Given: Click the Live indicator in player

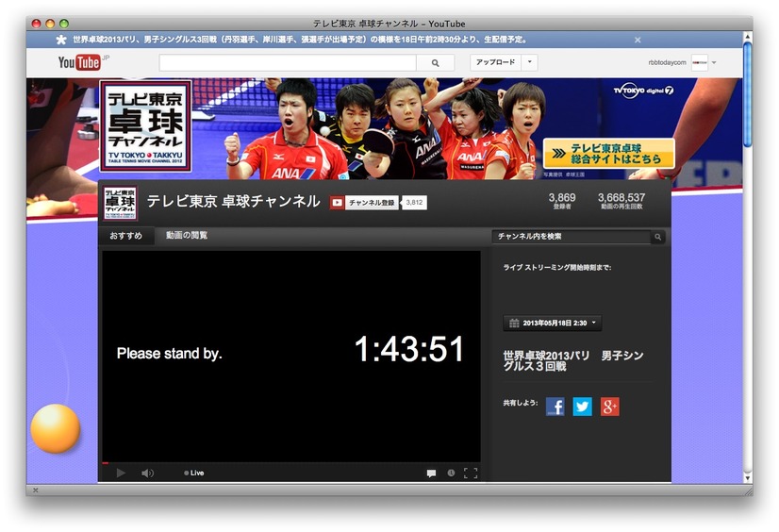Looking at the screenshot, I should (x=193, y=473).
